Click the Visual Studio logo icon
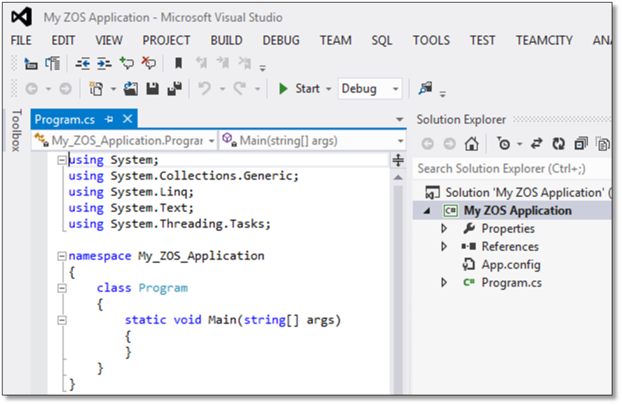 point(21,17)
